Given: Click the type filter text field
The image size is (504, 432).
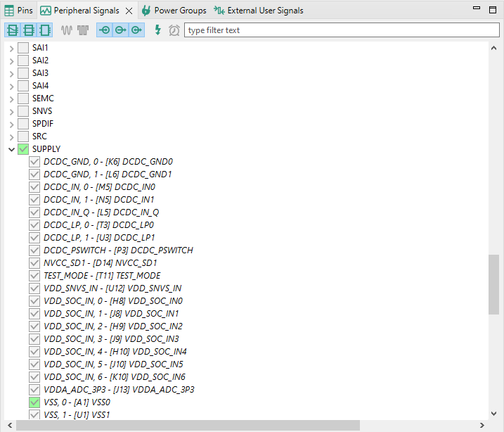Looking at the screenshot, I should pos(341,30).
